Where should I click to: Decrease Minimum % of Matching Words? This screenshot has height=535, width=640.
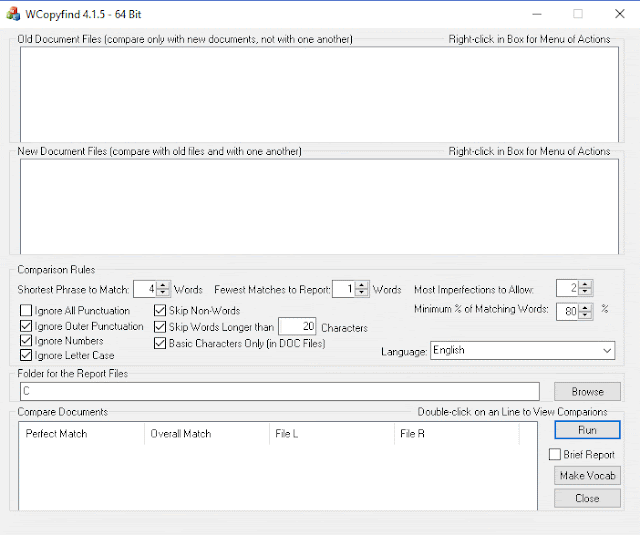click(585, 315)
